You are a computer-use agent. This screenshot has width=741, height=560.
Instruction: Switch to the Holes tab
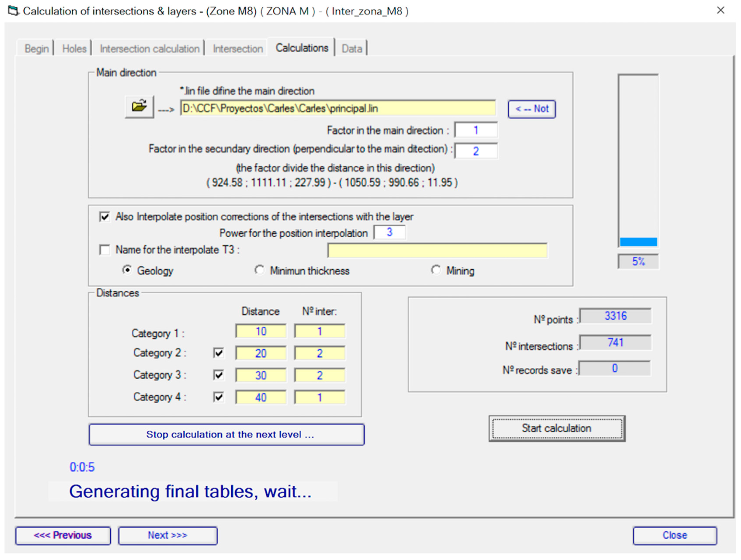[74, 49]
